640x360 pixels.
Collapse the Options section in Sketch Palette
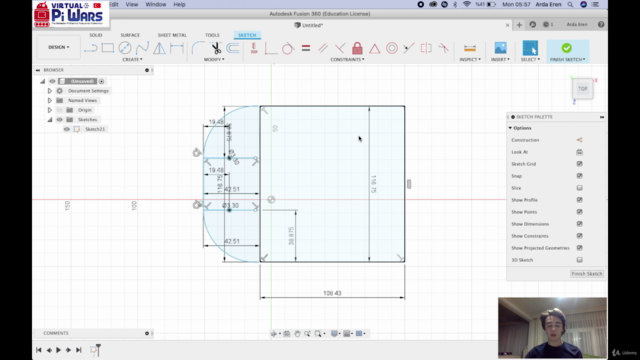510,128
